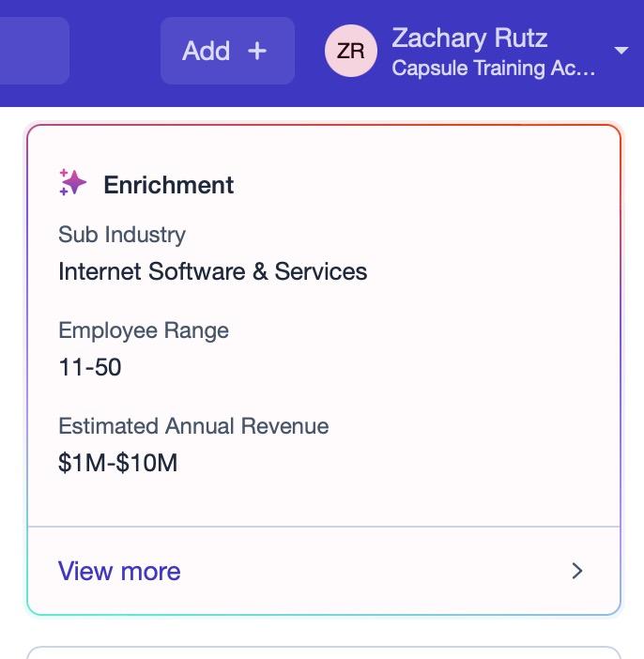Select the Sub Industry label
The width and height of the screenshot is (644, 659).
[122, 235]
